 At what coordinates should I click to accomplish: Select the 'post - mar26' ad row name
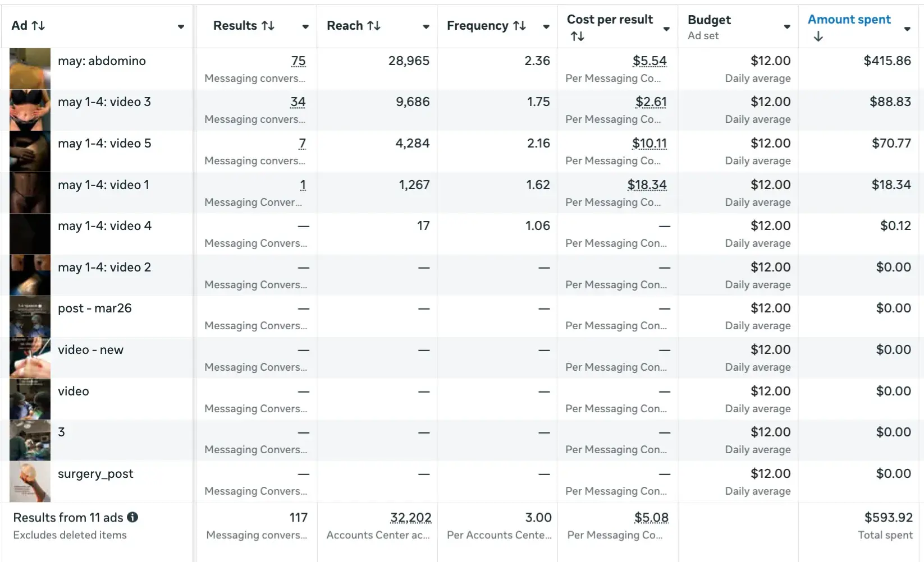click(94, 308)
